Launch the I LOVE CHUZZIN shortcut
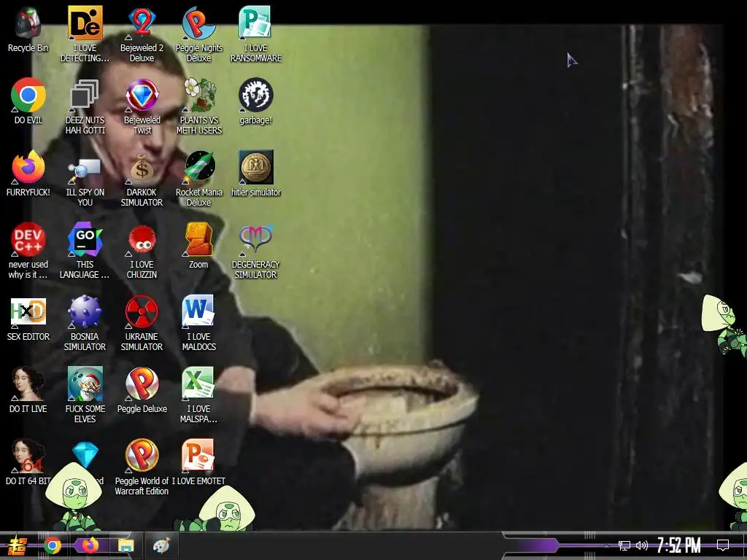The width and height of the screenshot is (747, 560). click(x=142, y=251)
